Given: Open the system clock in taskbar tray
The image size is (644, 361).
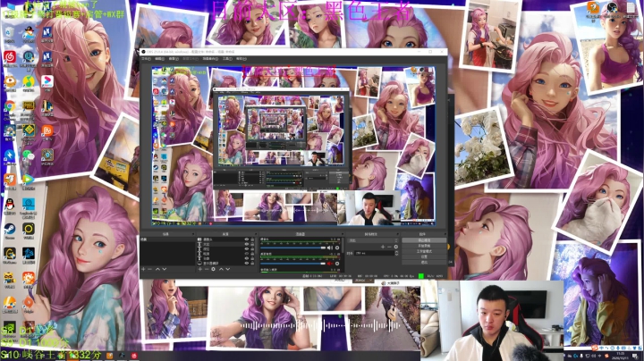Looking at the screenshot, I should 620,354.
